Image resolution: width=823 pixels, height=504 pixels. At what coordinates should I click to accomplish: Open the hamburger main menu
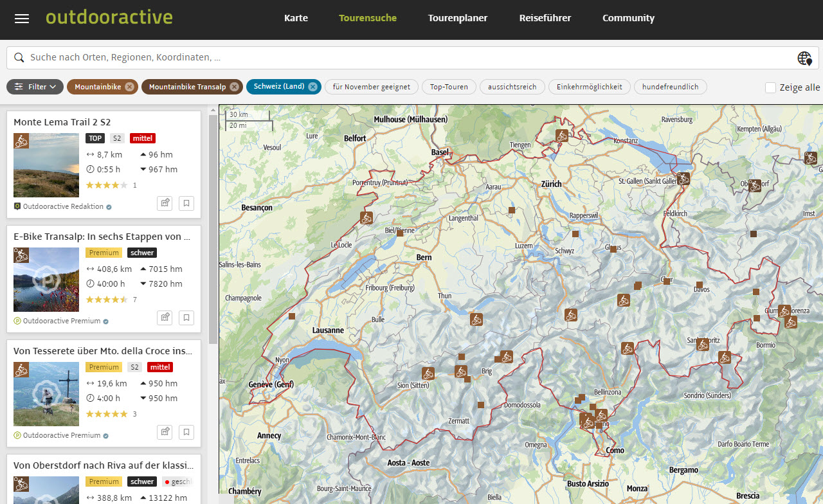click(22, 19)
